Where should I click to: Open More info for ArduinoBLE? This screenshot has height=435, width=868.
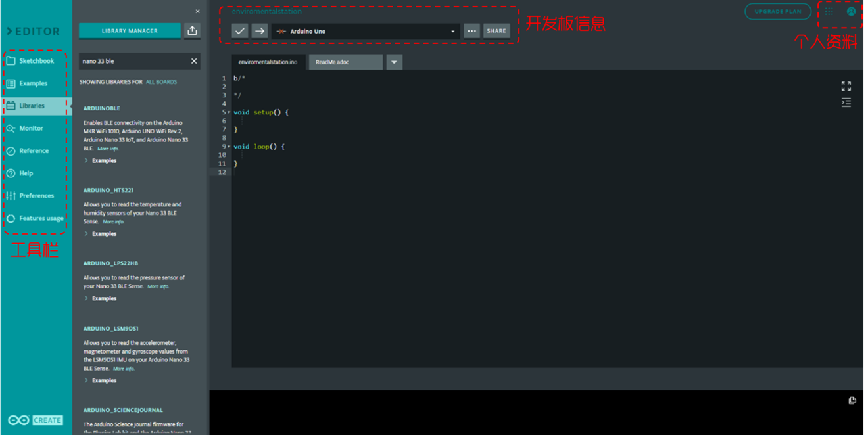[x=108, y=149]
